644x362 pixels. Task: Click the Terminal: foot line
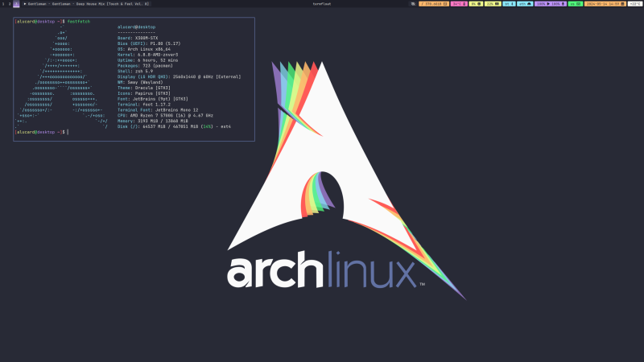click(144, 105)
